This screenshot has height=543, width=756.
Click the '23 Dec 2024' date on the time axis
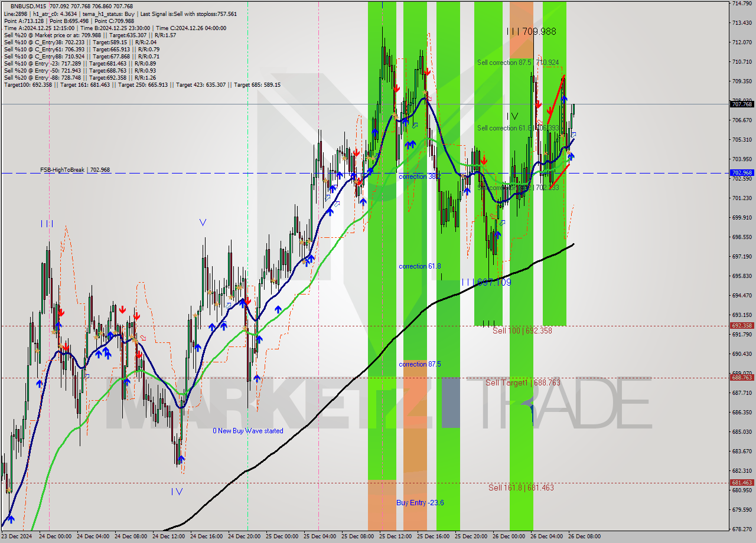17,537
